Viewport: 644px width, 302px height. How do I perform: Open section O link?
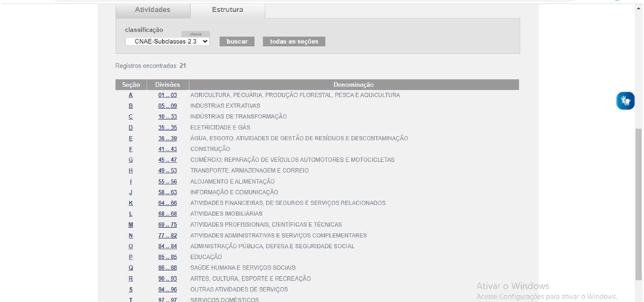[131, 246]
